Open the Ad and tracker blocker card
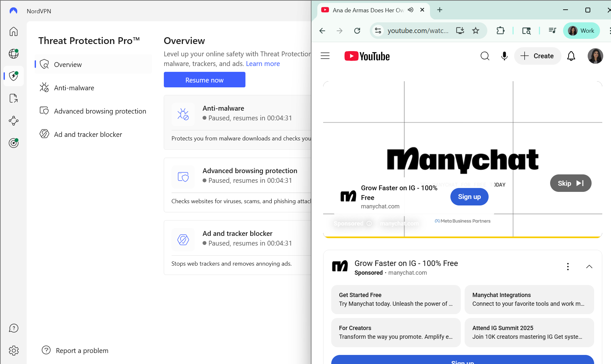The width and height of the screenshot is (611, 364). [x=238, y=248]
